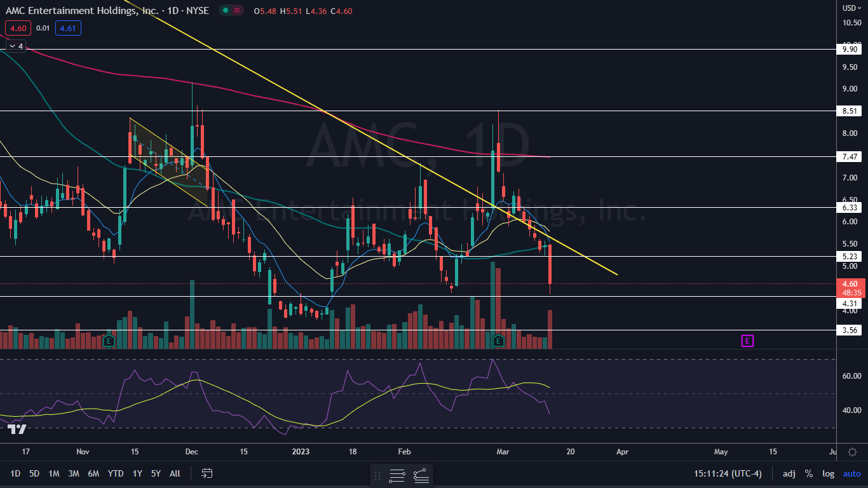Click the second drawing toolbar connector icon
868x488 pixels.
pos(421,475)
